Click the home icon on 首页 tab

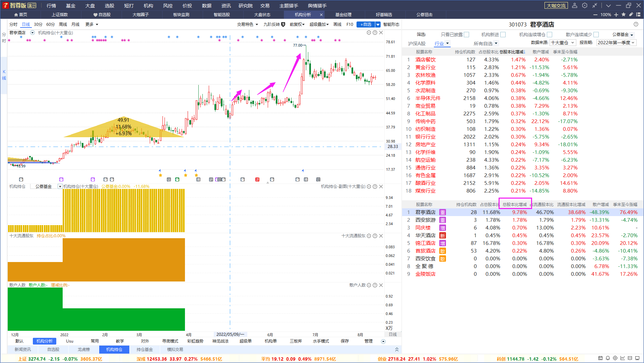pos(16,15)
